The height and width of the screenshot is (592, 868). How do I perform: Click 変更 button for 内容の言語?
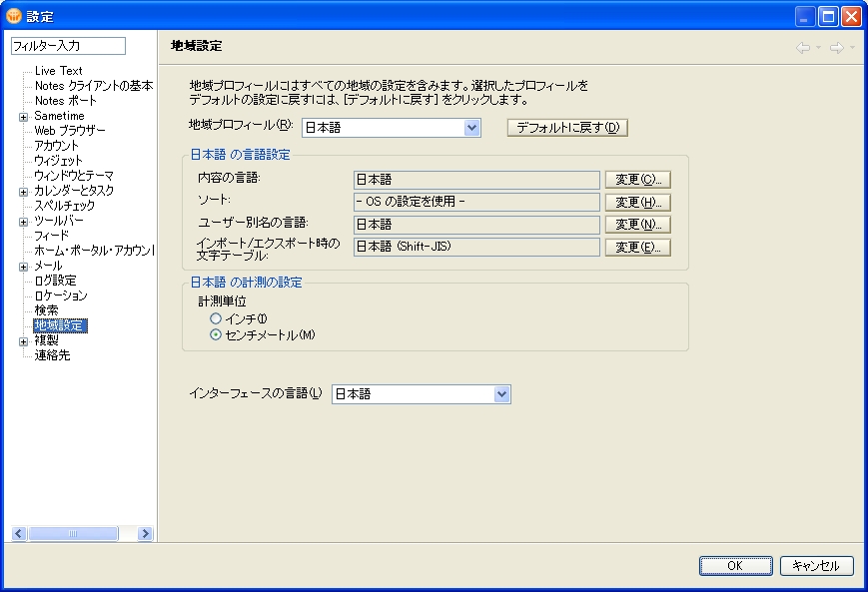(637, 180)
